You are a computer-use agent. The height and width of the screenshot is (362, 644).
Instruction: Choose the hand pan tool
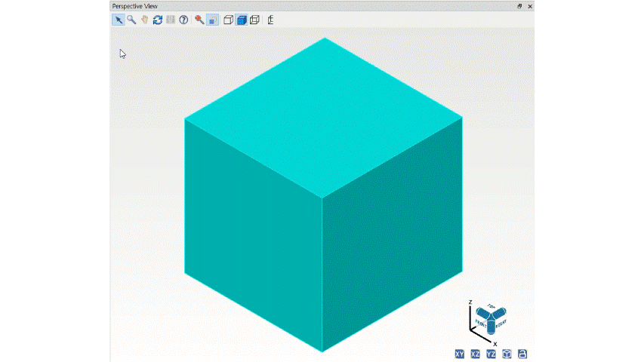[144, 20]
